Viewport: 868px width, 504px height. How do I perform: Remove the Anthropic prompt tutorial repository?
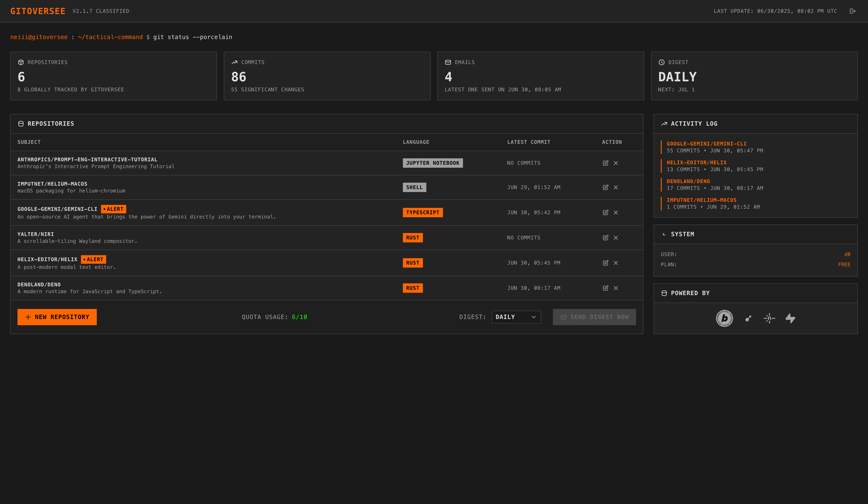tap(616, 163)
